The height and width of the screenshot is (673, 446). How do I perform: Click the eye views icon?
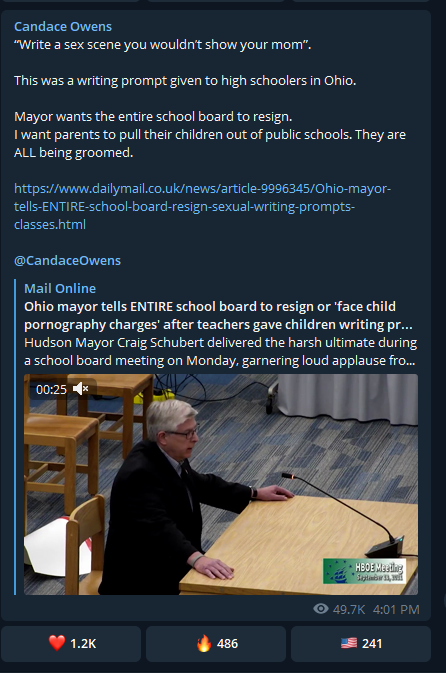point(321,609)
